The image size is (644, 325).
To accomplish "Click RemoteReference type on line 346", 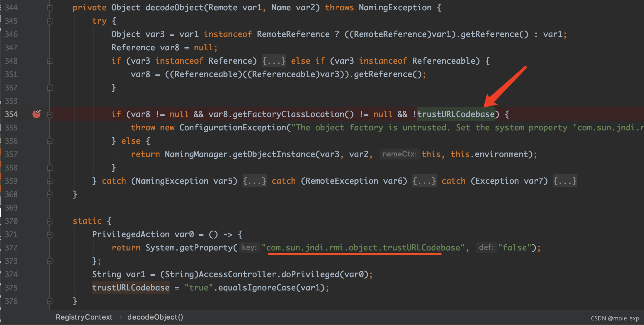I will (x=293, y=34).
